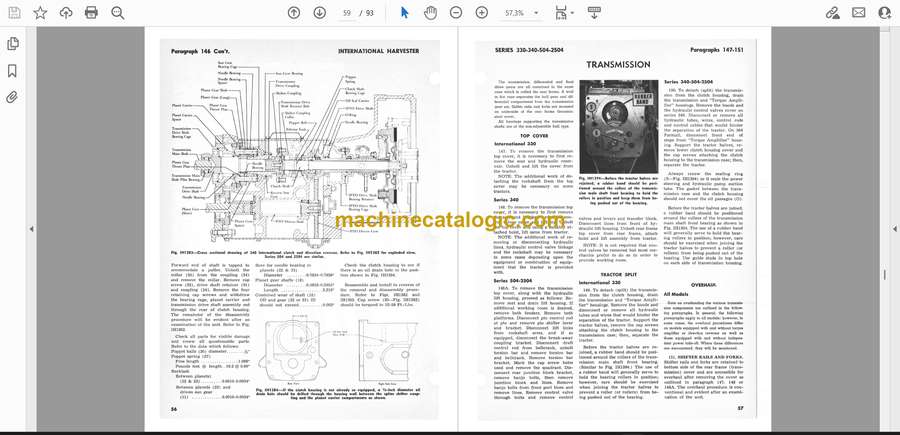Click the TRACTOR SPLIT section heading
This screenshot has width=900, height=435.
point(618,275)
